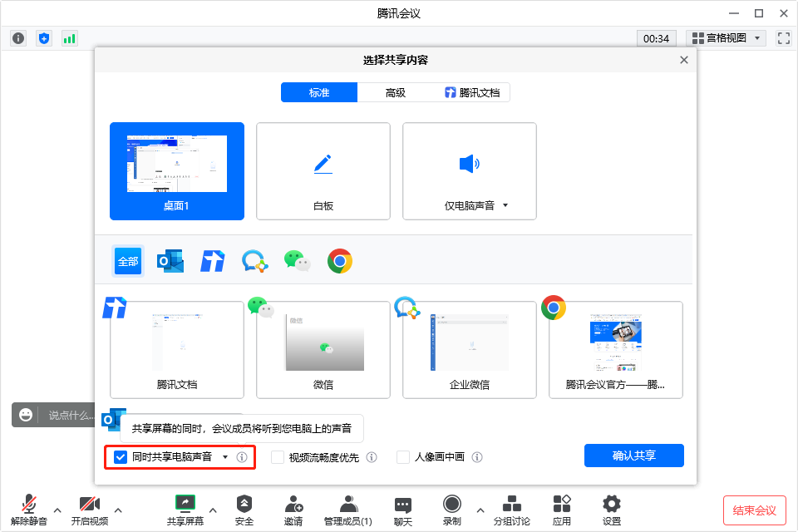Switch to 腾讯文档 tab
Image resolution: width=798 pixels, height=532 pixels.
(472, 92)
